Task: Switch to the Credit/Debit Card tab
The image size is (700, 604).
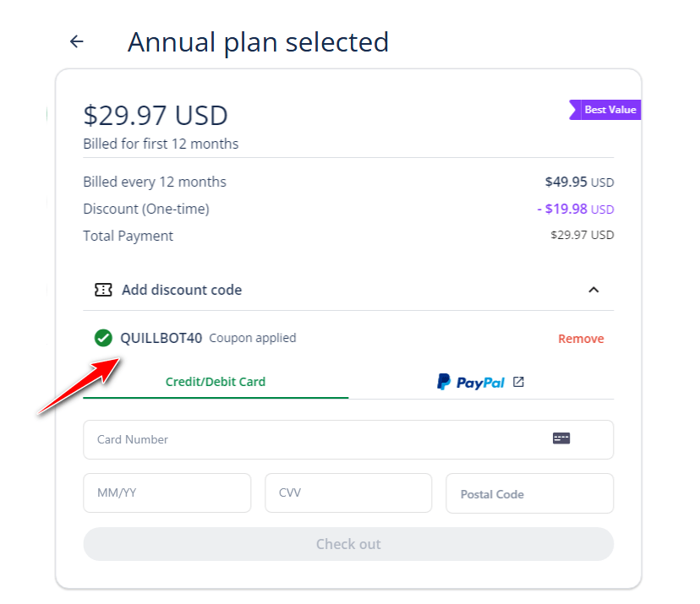Action: click(216, 382)
